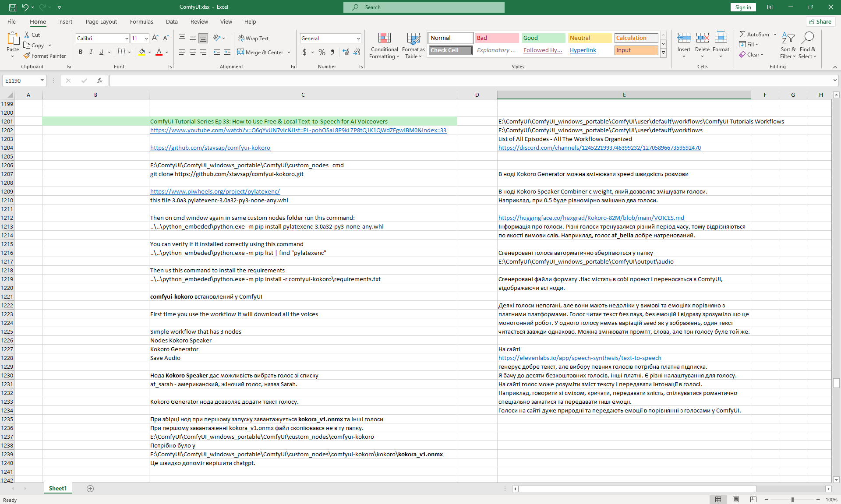Click the Increase Font Size icon

click(x=155, y=38)
